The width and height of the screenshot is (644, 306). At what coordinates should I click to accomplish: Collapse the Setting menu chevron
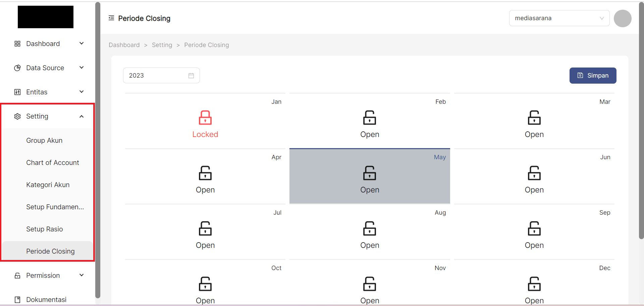coord(82,116)
